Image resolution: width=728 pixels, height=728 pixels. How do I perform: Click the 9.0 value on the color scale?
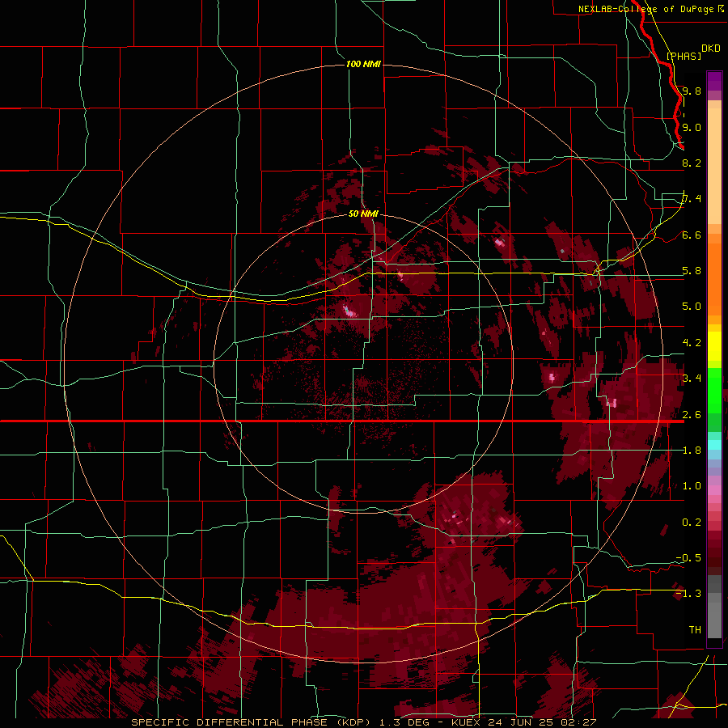pyautogui.click(x=692, y=127)
